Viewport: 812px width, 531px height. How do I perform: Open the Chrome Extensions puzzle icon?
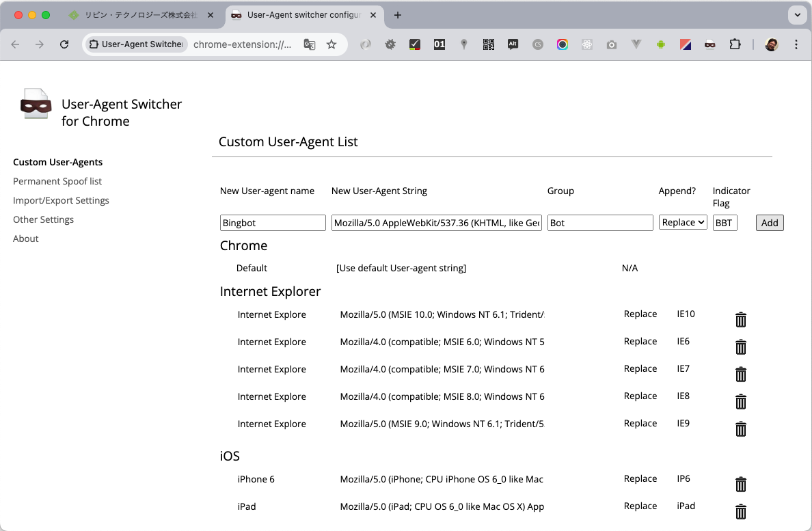tap(734, 44)
